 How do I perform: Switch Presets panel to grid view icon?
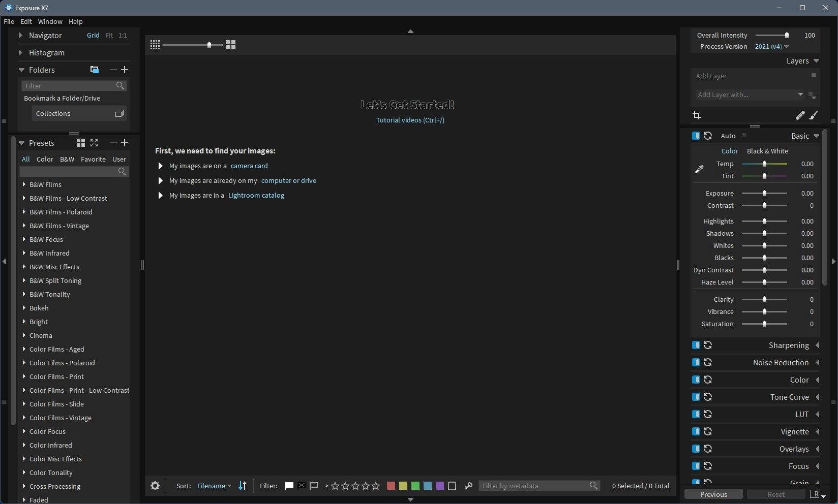[x=81, y=143]
